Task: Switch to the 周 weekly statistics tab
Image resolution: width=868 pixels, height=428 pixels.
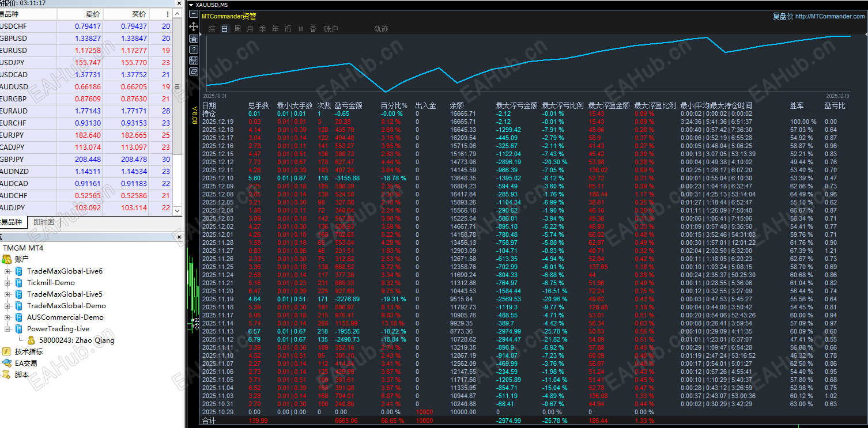Action: pyautogui.click(x=237, y=29)
